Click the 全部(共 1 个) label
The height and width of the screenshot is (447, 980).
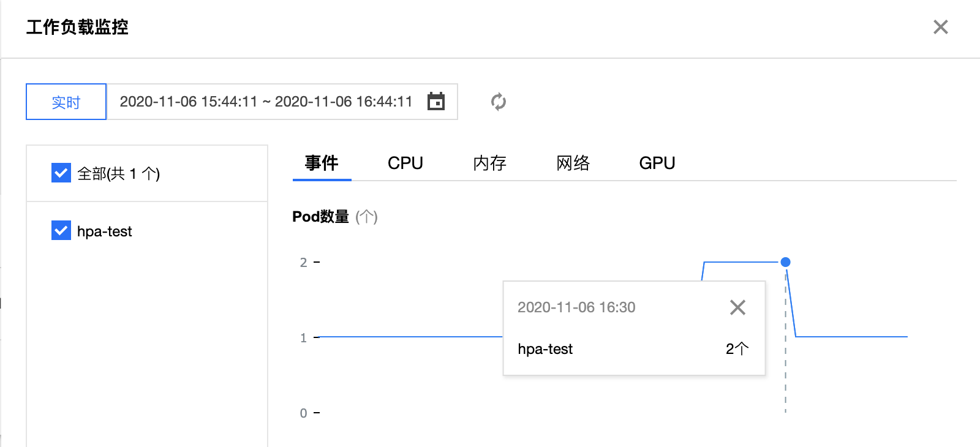pyautogui.click(x=118, y=174)
